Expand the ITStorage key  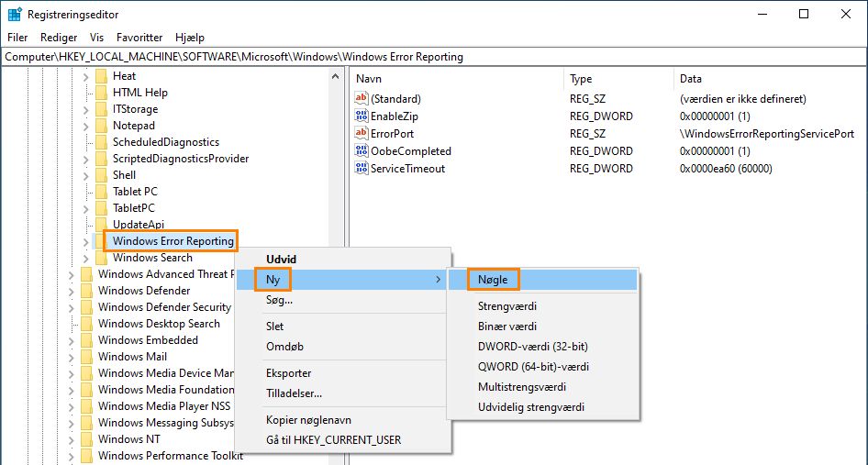coord(86,110)
